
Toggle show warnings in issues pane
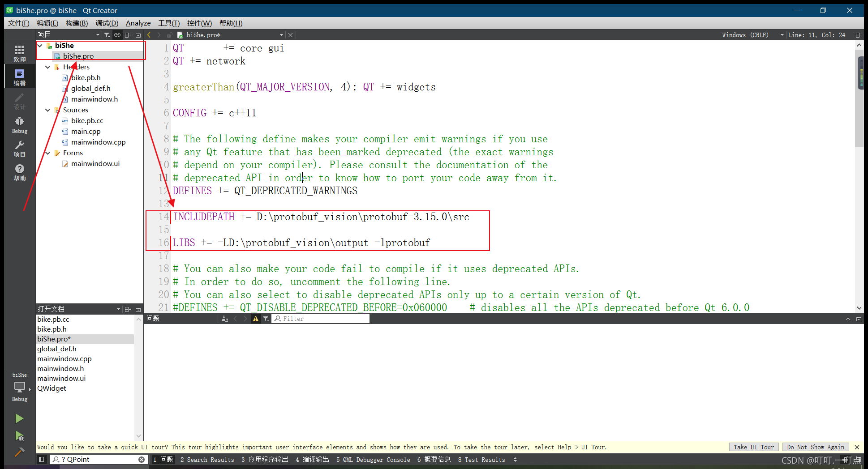pos(256,319)
